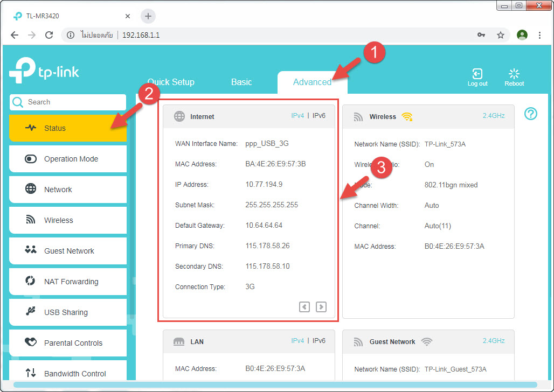Click the wireless mode 802.11bgn mixed
This screenshot has height=392, width=554.
coord(451,185)
